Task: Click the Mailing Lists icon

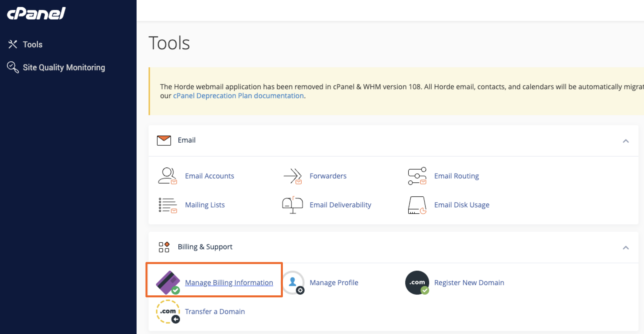Action: [167, 205]
